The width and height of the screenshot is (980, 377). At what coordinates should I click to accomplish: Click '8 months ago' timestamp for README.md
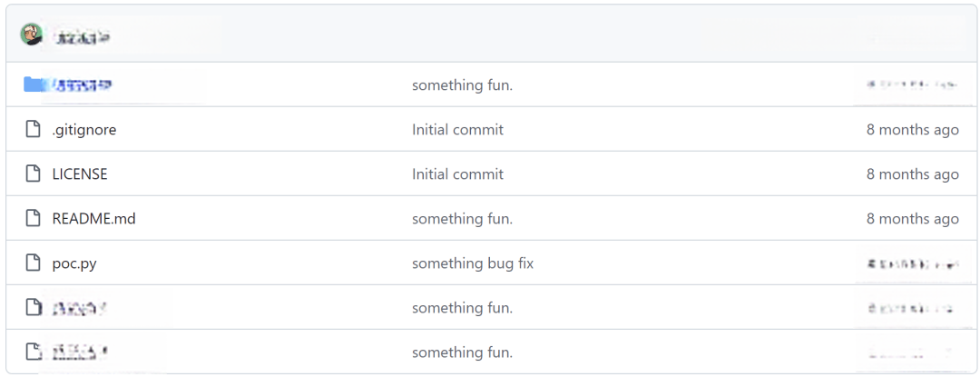[913, 219]
